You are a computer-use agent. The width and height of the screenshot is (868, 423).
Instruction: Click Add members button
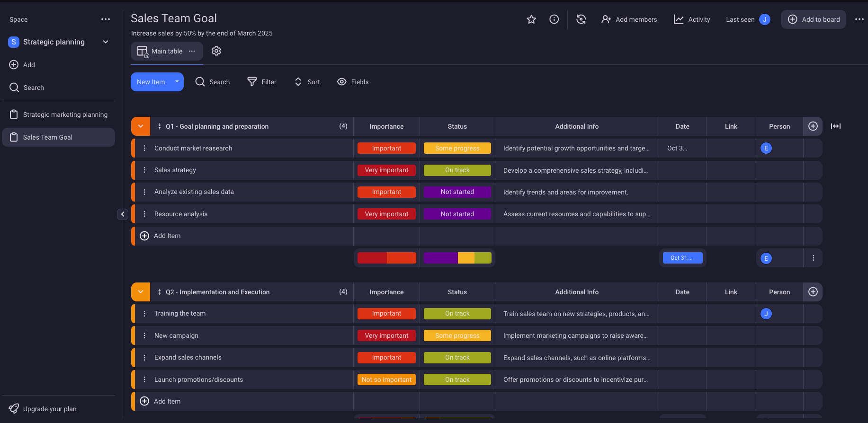(629, 19)
